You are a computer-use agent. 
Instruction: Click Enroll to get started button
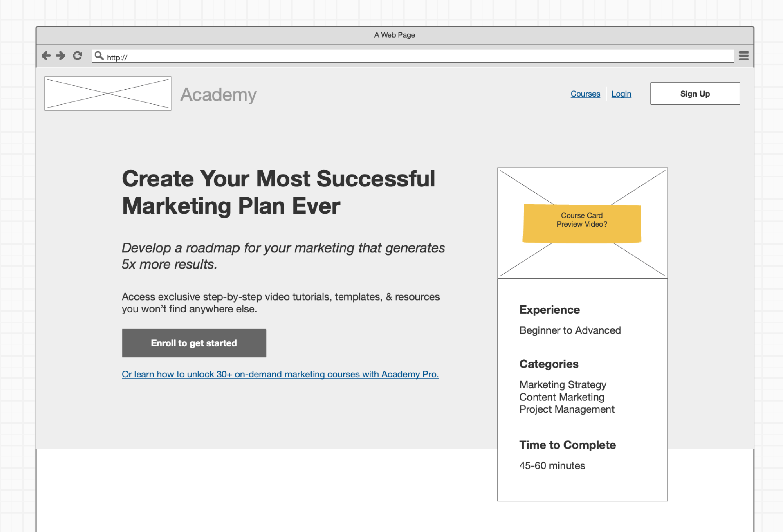[x=194, y=343]
